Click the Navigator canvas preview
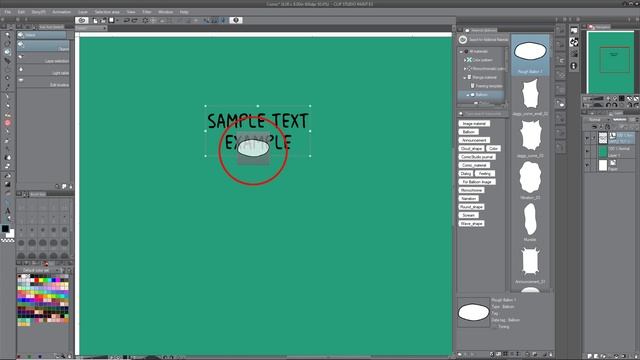This screenshot has height=360, width=640. click(x=611, y=62)
